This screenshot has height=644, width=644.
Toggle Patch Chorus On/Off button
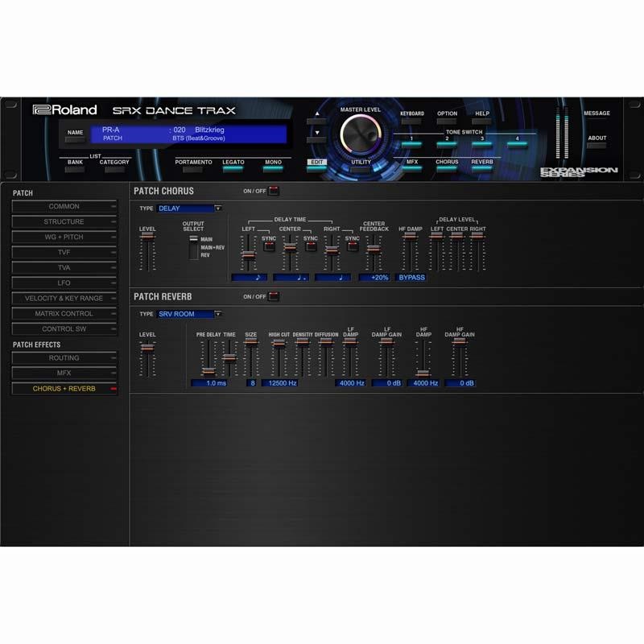click(274, 191)
